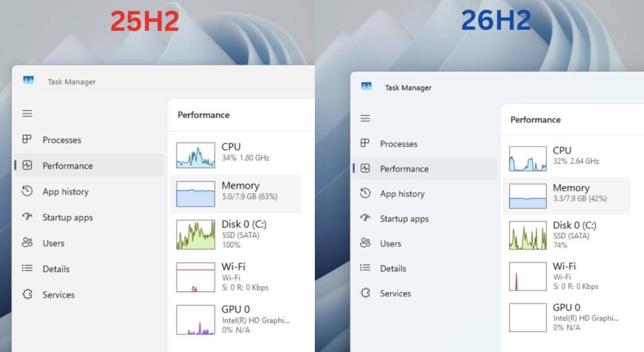Click the Processes icon in the 25H2 Task Manager sidebar

[x=27, y=139]
